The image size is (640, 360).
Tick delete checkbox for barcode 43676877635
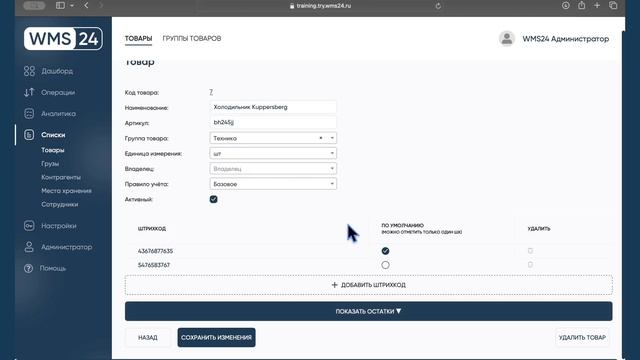coord(530,251)
